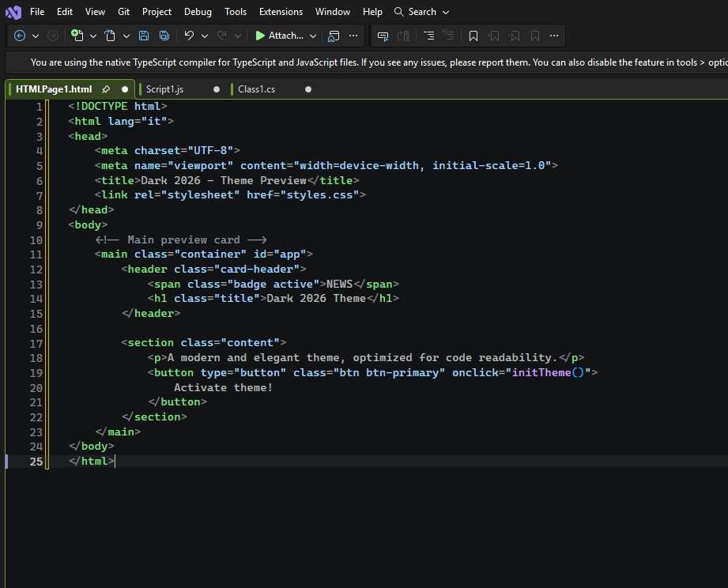Click the navigate forward arrow
The height and width of the screenshot is (588, 728).
pos(53,36)
